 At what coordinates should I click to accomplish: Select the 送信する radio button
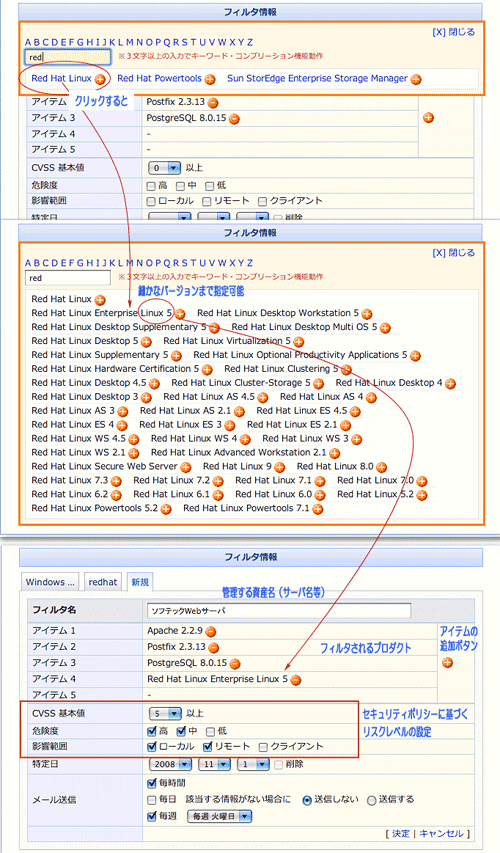[372, 800]
